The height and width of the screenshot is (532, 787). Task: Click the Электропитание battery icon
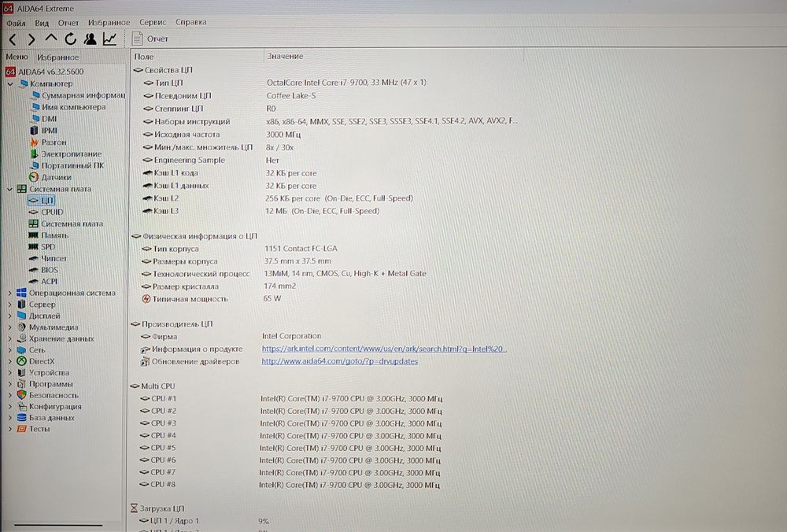point(34,154)
